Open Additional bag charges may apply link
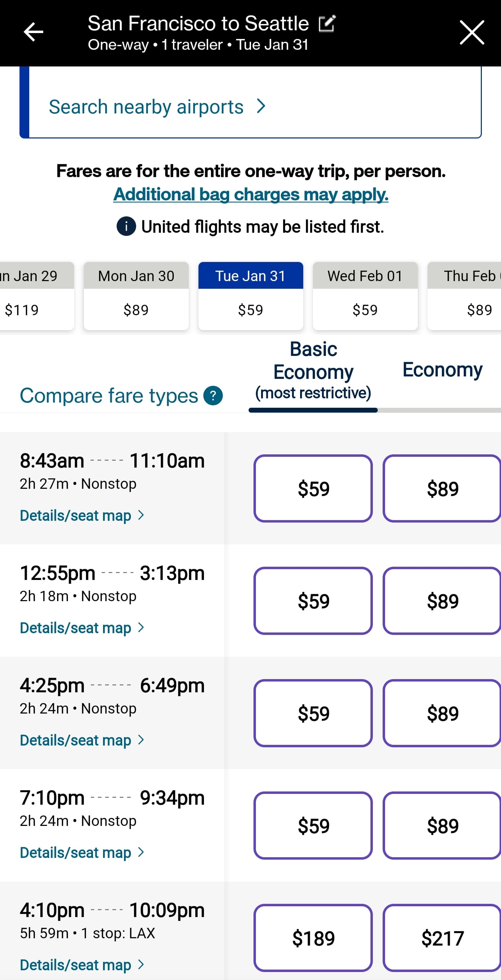Viewport: 501px width, 980px height. pyautogui.click(x=251, y=194)
